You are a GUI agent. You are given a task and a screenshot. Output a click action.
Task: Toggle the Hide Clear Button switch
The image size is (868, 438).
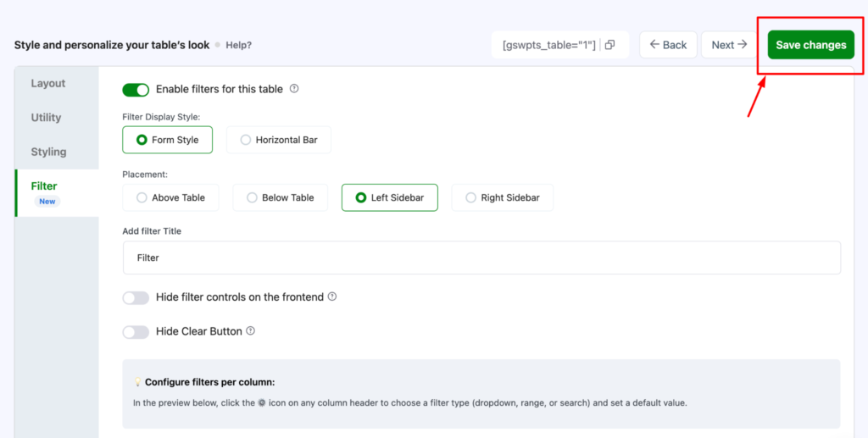click(x=136, y=332)
